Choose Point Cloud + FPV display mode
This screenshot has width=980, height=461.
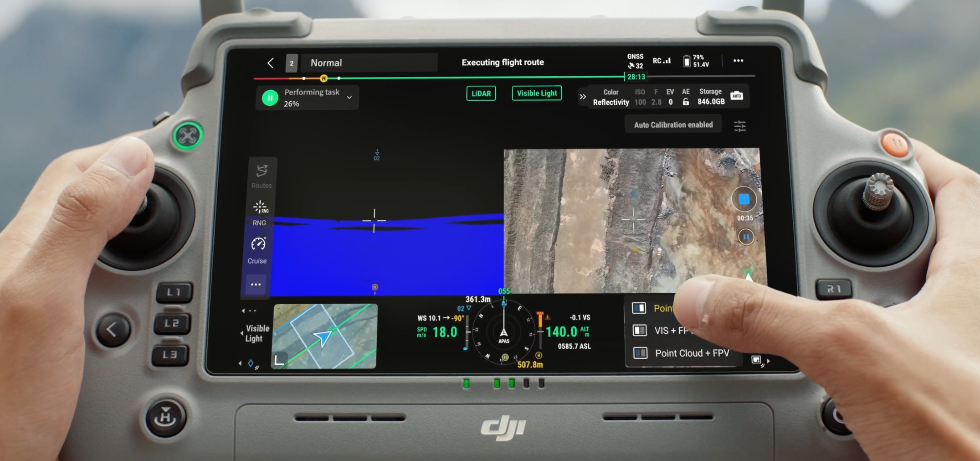pyautogui.click(x=683, y=353)
